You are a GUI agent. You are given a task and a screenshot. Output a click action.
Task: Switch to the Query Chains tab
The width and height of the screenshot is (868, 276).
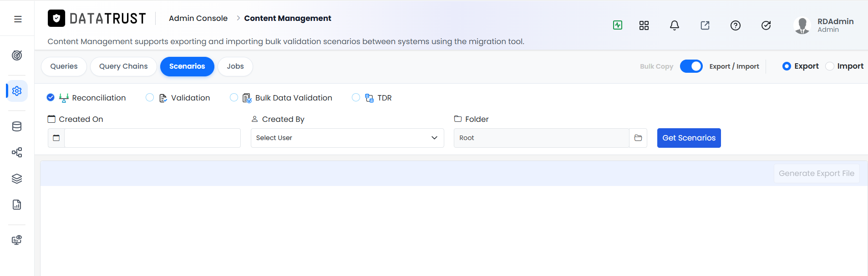tap(123, 66)
